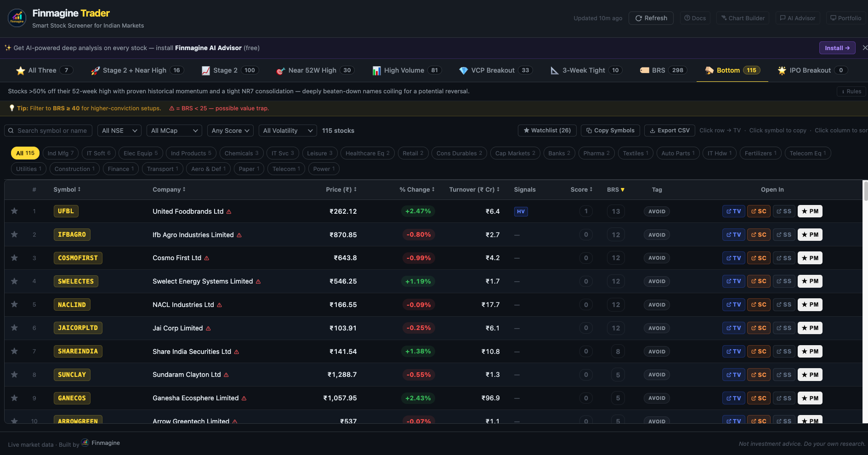
Task: Toggle the favorite star for SHAREINDIA row
Action: pyautogui.click(x=15, y=351)
